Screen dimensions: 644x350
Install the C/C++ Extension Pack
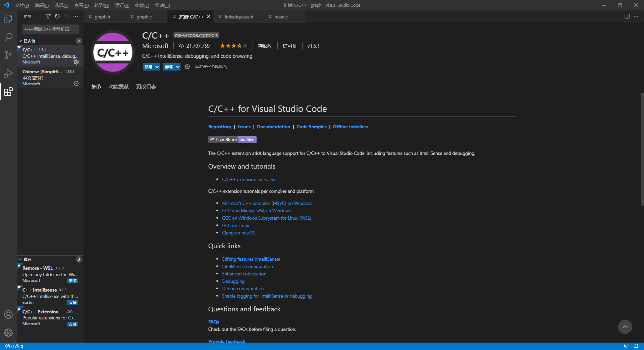click(x=72, y=324)
